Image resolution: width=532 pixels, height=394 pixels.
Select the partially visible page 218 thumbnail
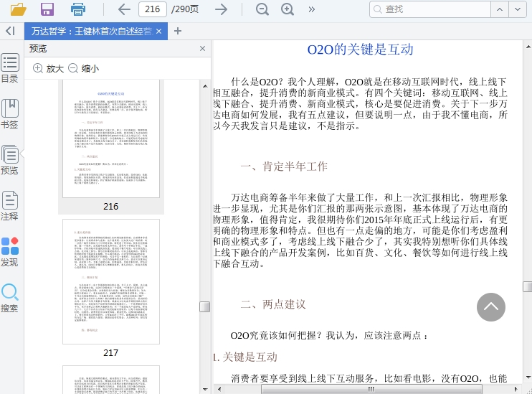click(111, 380)
